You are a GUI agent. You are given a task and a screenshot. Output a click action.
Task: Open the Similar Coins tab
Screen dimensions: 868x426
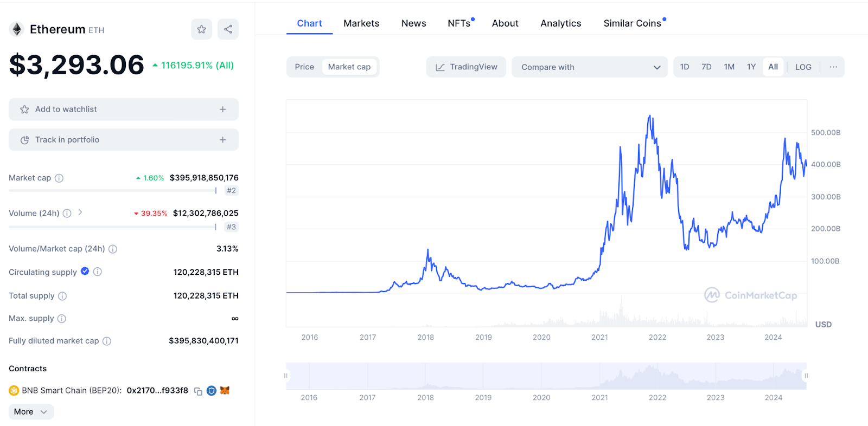pyautogui.click(x=633, y=23)
